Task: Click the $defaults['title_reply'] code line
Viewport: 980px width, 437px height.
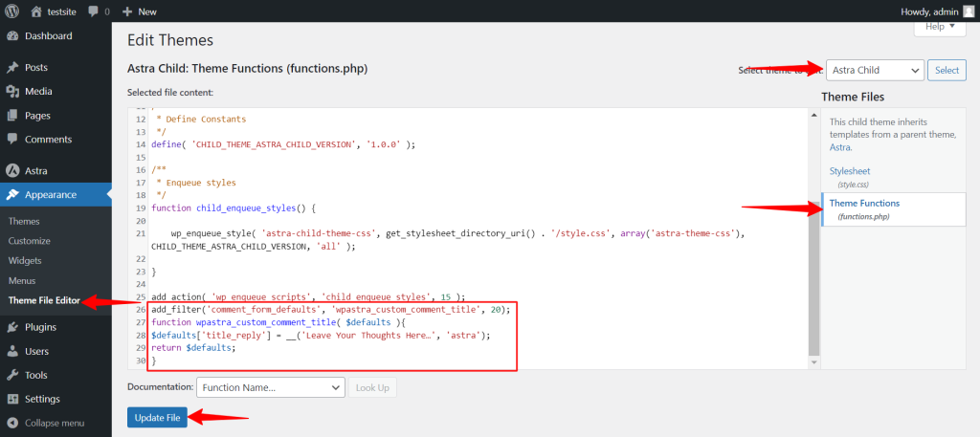Action: [322, 336]
